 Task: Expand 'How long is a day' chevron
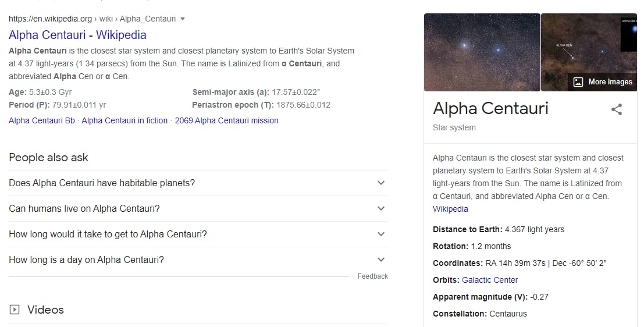[x=381, y=260]
